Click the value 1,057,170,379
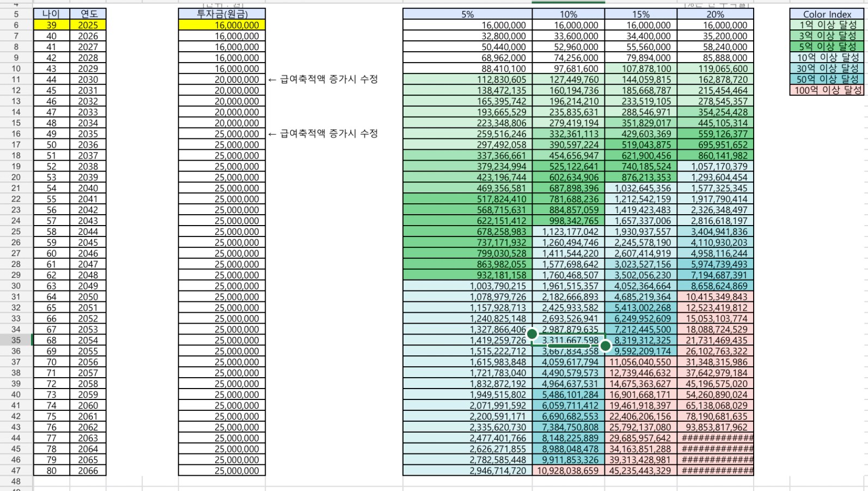 tap(715, 166)
